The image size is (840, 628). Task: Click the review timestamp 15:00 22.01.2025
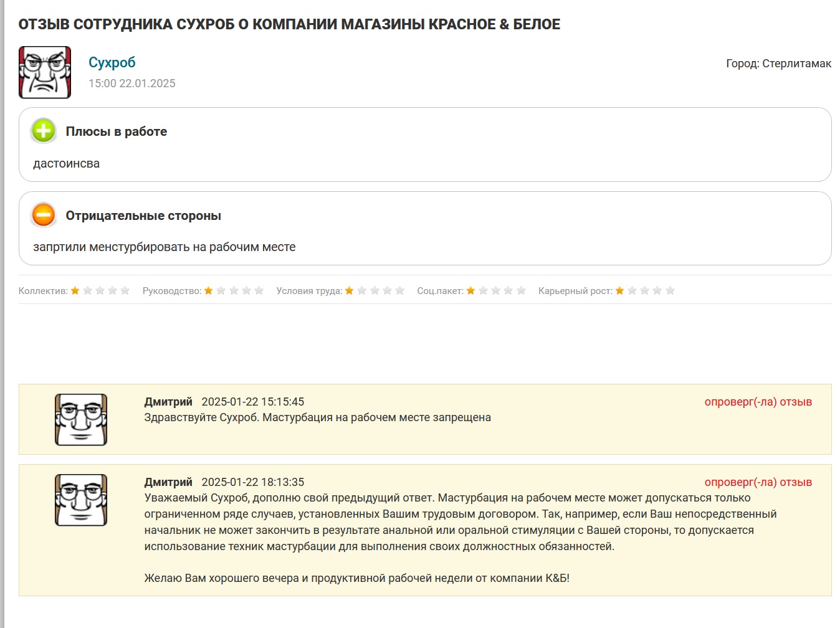coord(132,83)
